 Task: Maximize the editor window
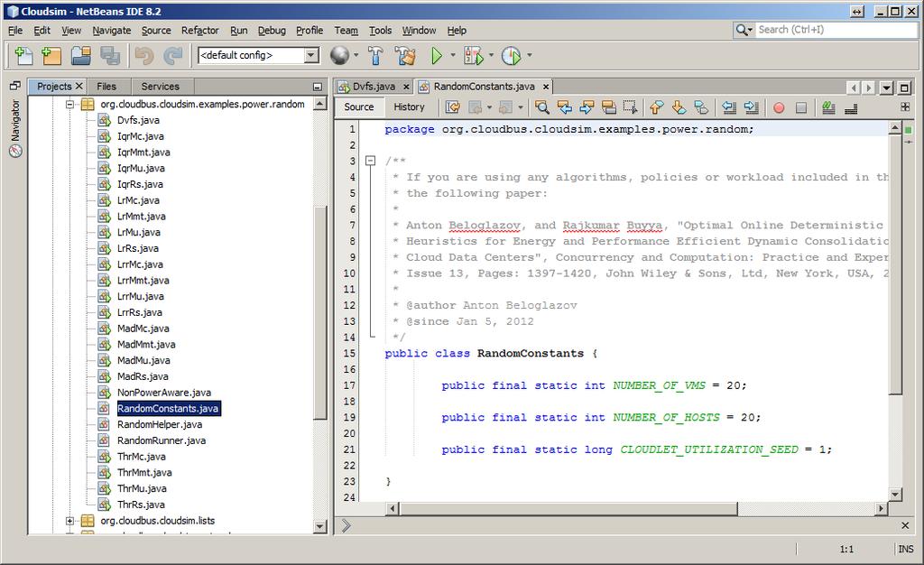click(x=904, y=88)
